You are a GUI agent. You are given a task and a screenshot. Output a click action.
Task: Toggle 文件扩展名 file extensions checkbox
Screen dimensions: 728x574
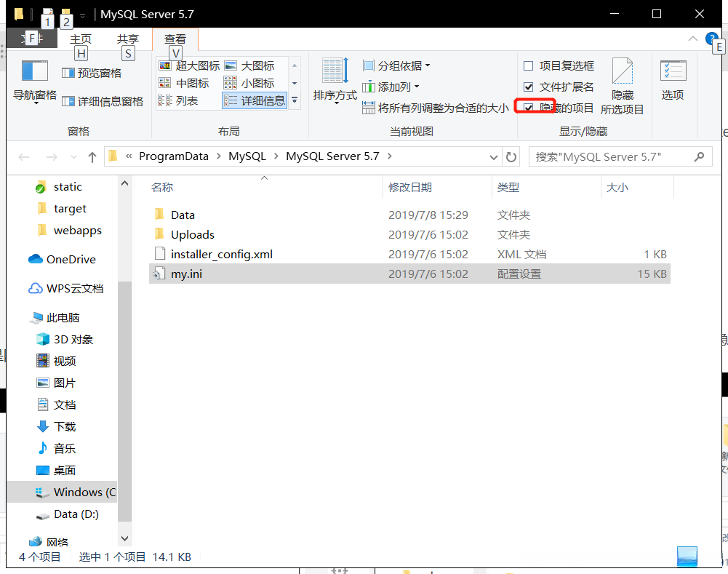528,87
